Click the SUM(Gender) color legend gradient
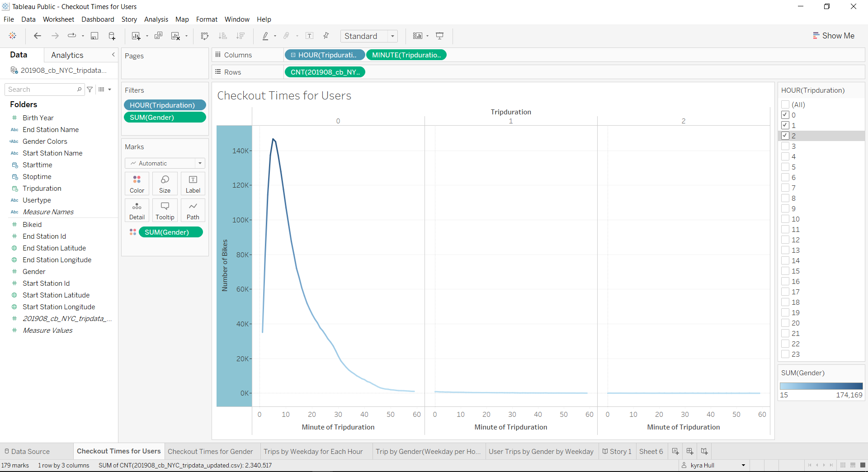 (x=821, y=386)
